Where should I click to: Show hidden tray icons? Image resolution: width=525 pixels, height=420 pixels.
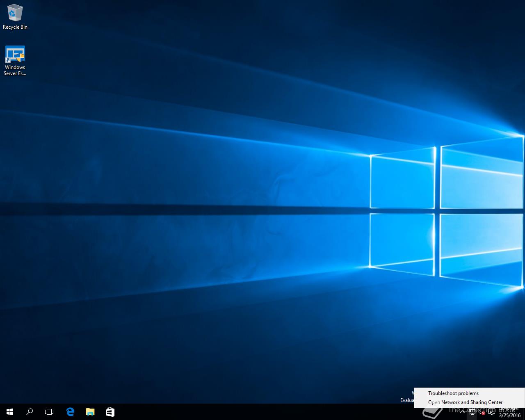(x=463, y=412)
